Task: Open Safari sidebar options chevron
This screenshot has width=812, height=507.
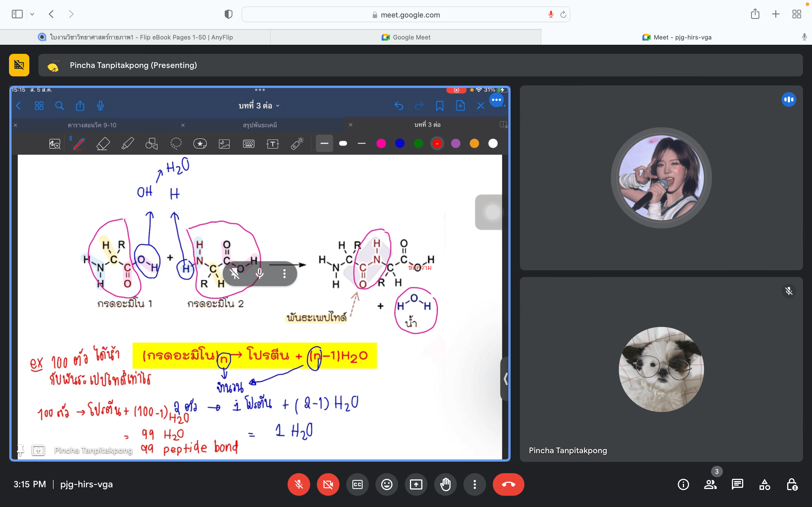Action: click(32, 14)
